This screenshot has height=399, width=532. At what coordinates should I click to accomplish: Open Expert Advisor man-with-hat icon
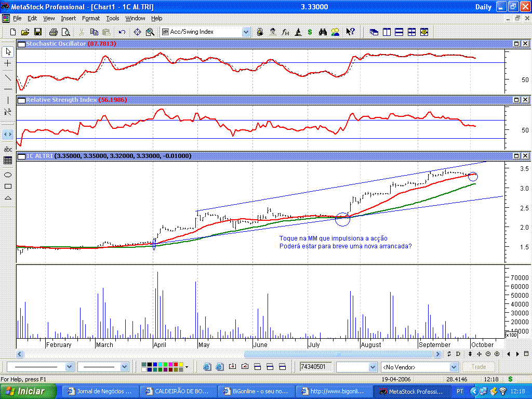tap(273, 32)
